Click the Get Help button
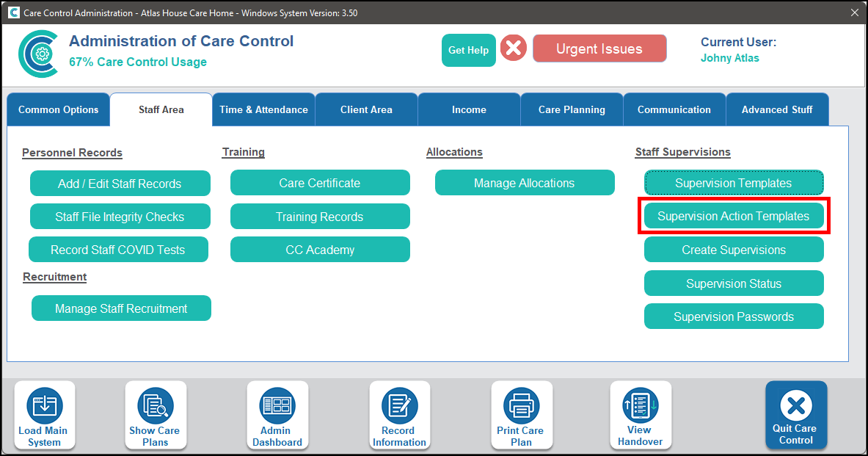Viewport: 868px width, 456px height. pyautogui.click(x=468, y=50)
